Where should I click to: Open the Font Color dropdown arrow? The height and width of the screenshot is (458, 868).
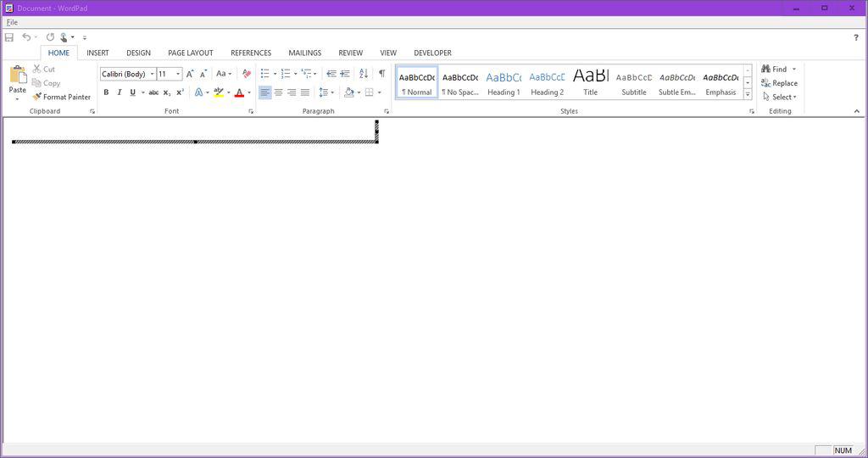[249, 93]
